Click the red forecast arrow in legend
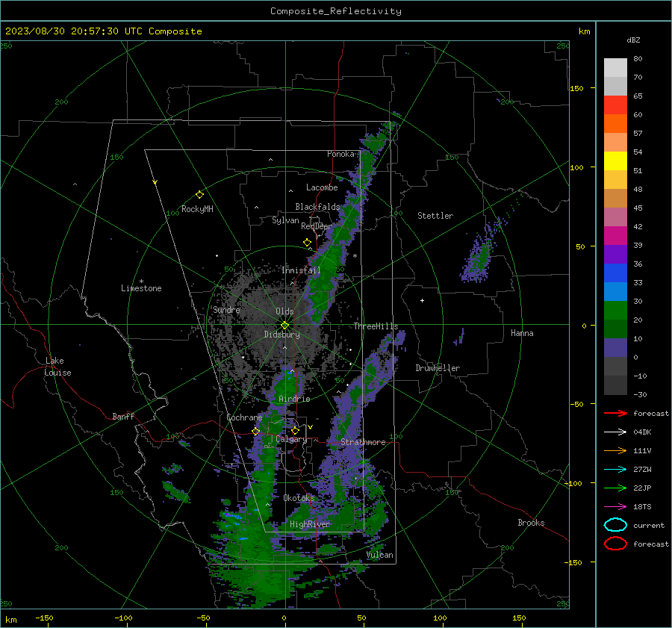 (x=615, y=413)
